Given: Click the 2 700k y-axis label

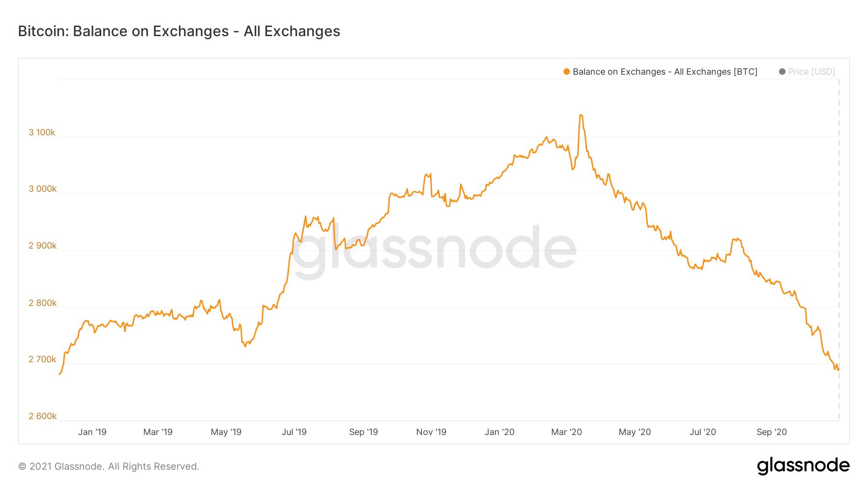Looking at the screenshot, I should [43, 359].
